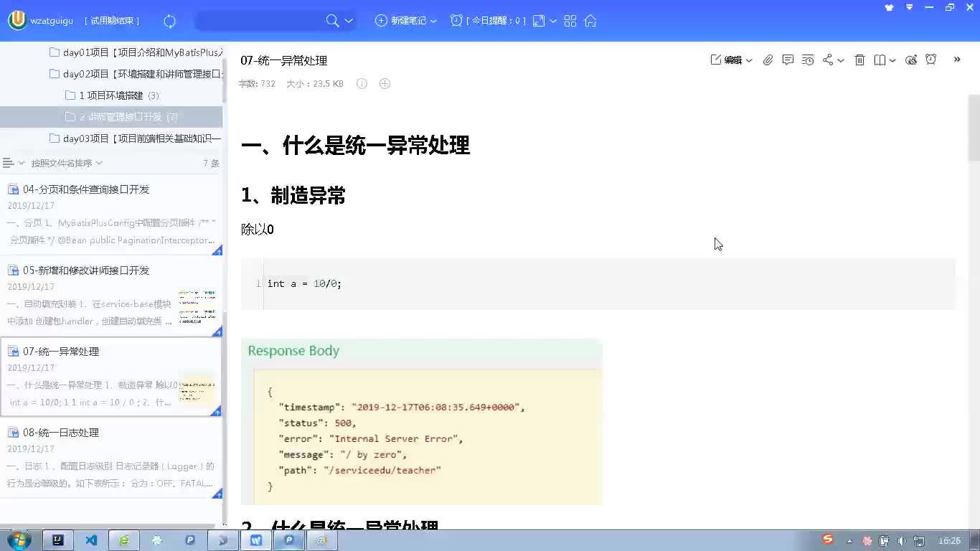Select the 2 讲师管理接口开发 folder

pos(111,117)
